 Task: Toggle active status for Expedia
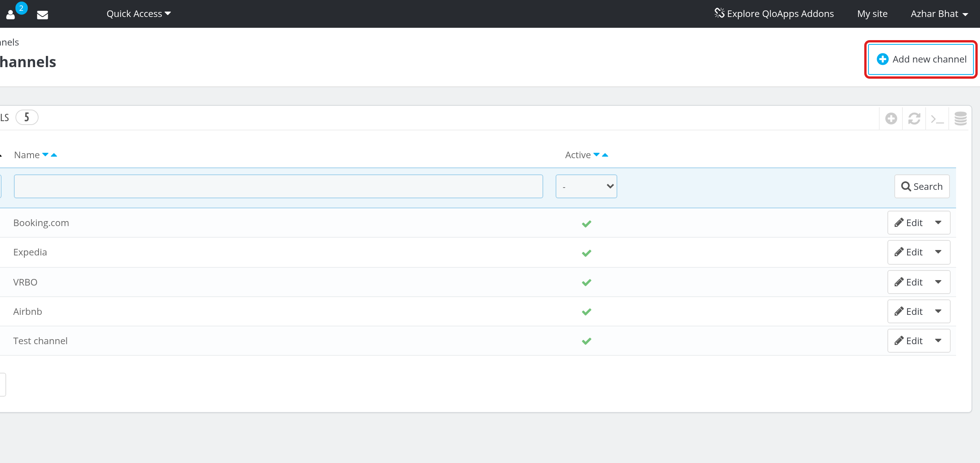[x=586, y=253]
